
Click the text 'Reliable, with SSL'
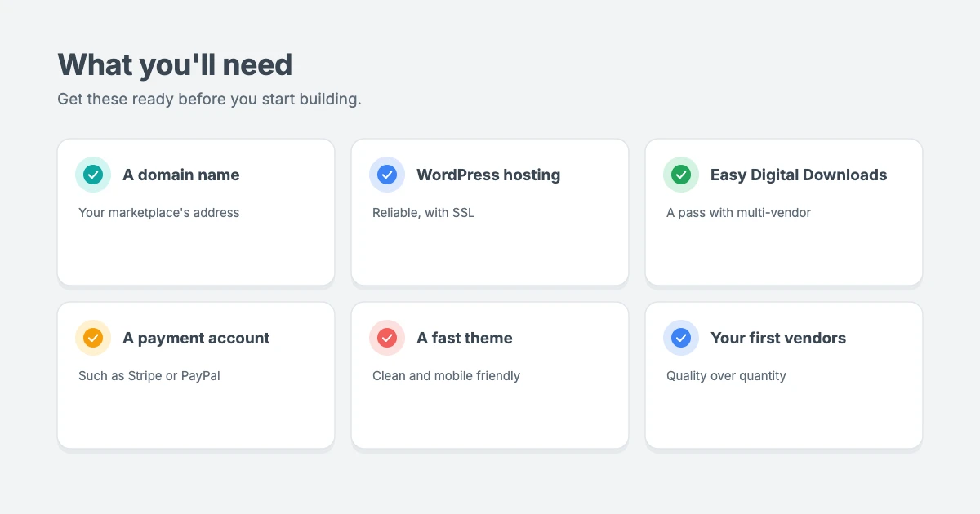pos(423,213)
